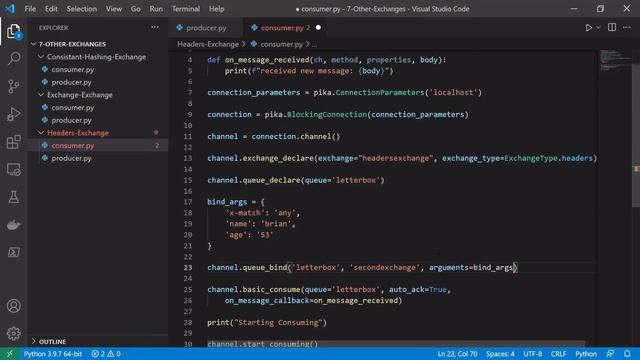
Task: Open the Manage gear menu
Action: 13,333
